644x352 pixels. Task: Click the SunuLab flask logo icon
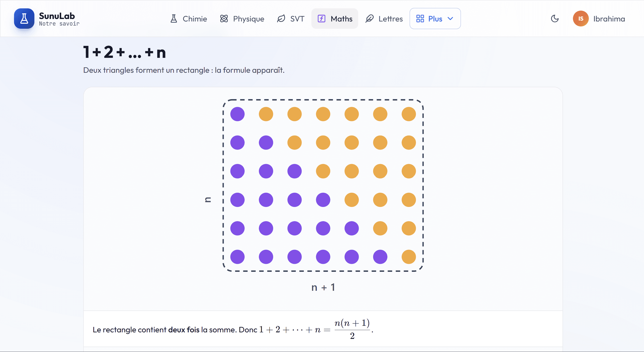click(24, 19)
